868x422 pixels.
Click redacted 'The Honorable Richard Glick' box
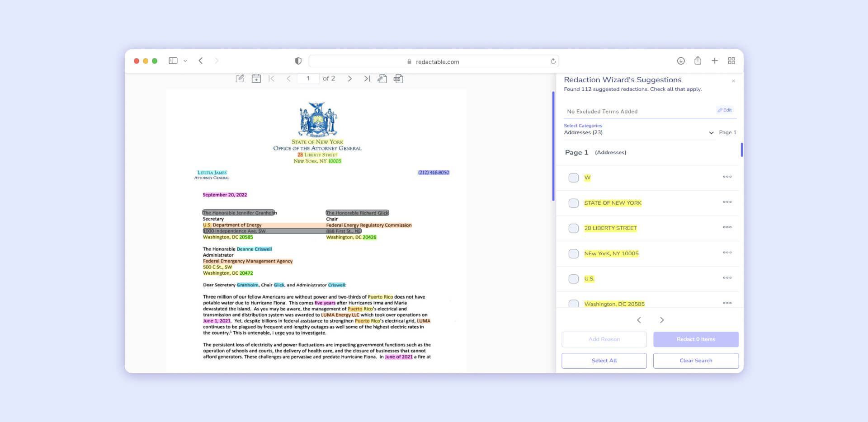357,213
